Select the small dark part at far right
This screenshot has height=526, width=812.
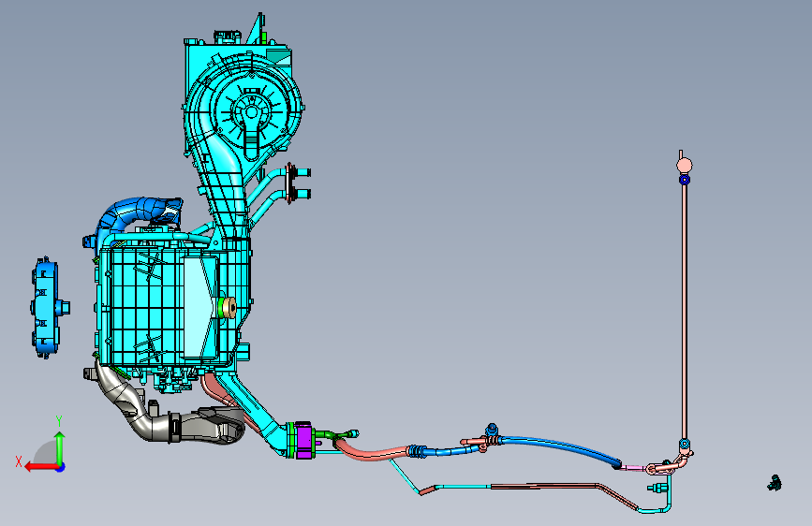click(775, 483)
